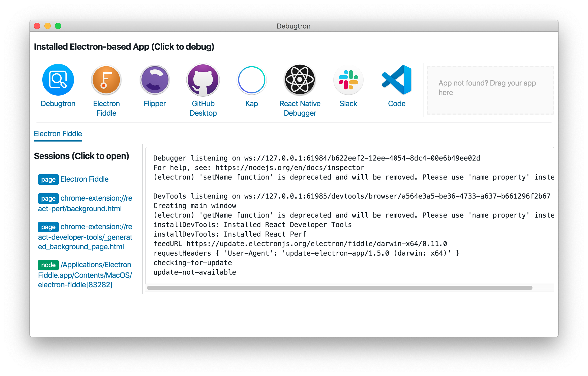This screenshot has width=588, height=376.
Task: Click the green node badge
Action: click(48, 265)
